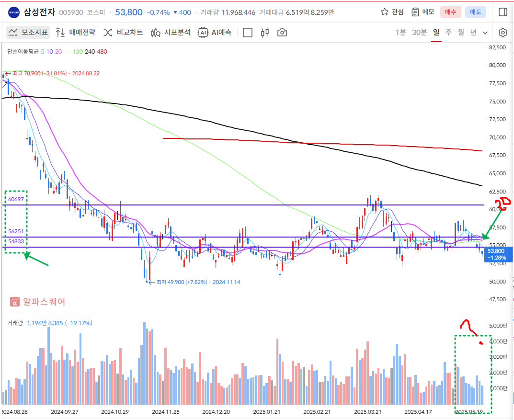Open 보조지표 indicators panel
Screen dimensions: 514x420
pyautogui.click(x=28, y=33)
